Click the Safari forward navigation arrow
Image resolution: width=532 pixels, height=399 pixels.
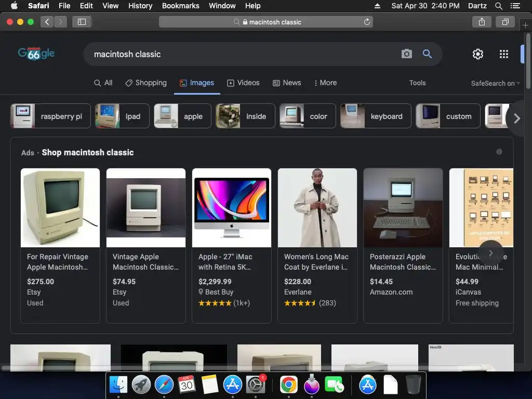click(x=60, y=22)
